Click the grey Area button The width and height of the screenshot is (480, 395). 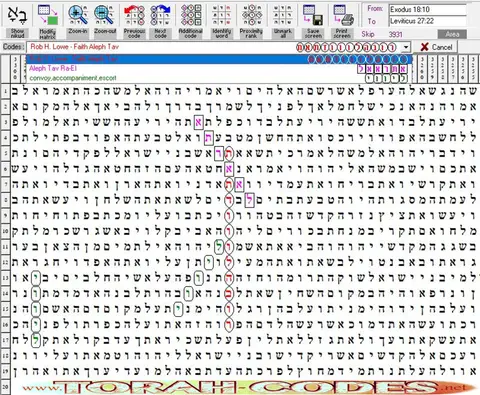(x=452, y=34)
